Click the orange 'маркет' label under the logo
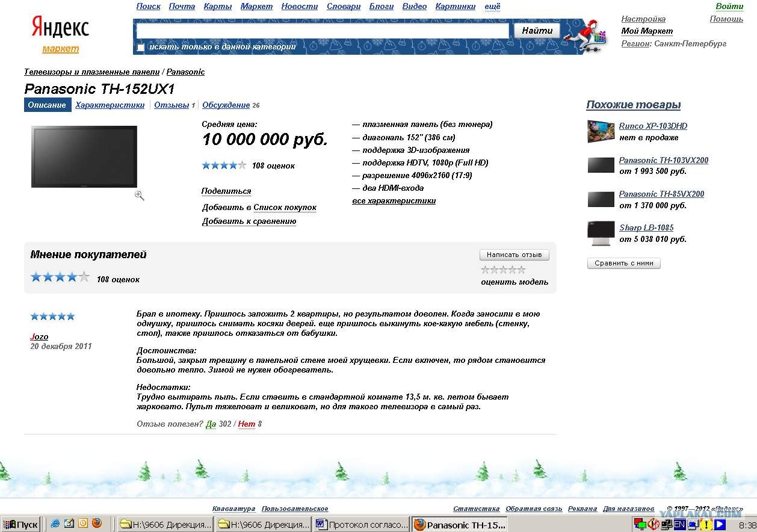757x532 pixels. tap(60, 49)
